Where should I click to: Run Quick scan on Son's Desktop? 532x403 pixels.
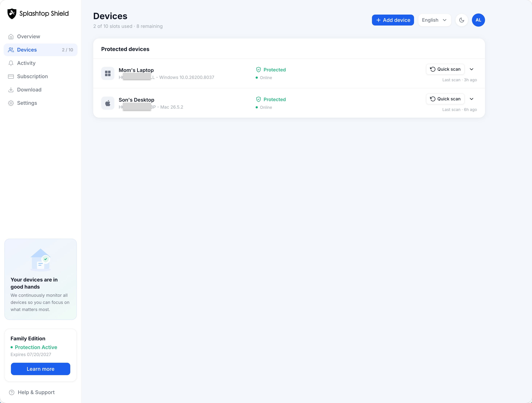tap(445, 99)
